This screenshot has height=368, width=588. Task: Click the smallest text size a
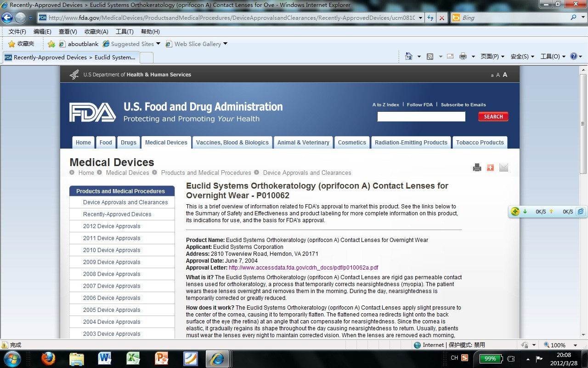coord(492,75)
